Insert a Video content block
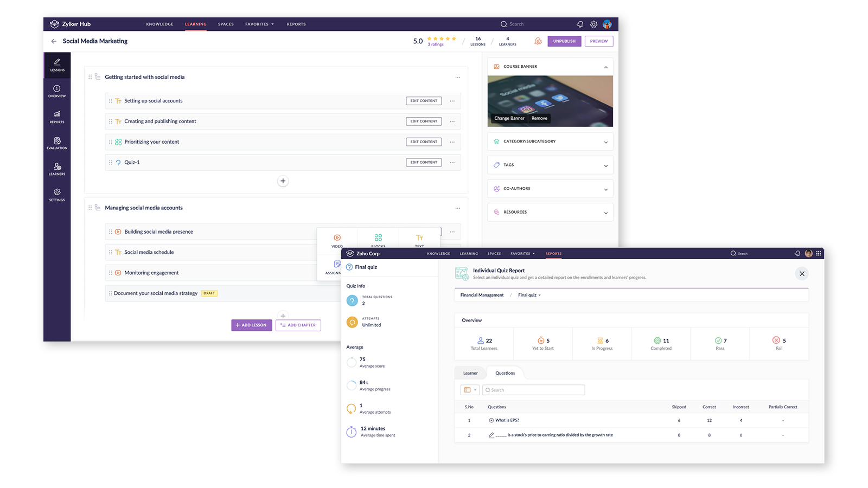 (x=337, y=239)
